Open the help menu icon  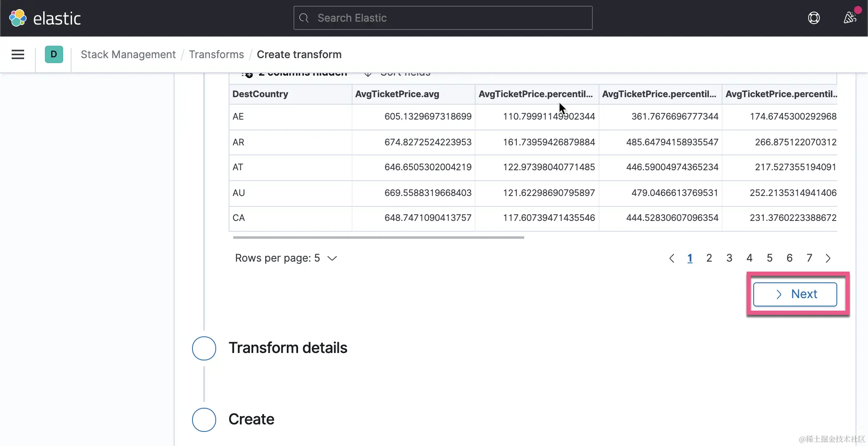[x=814, y=18]
